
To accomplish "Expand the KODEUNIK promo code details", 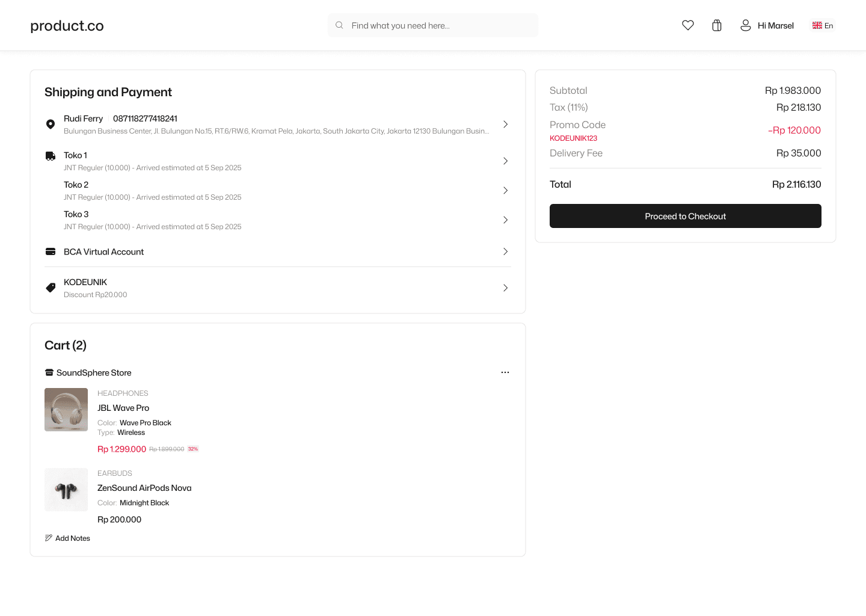I will [x=505, y=288].
